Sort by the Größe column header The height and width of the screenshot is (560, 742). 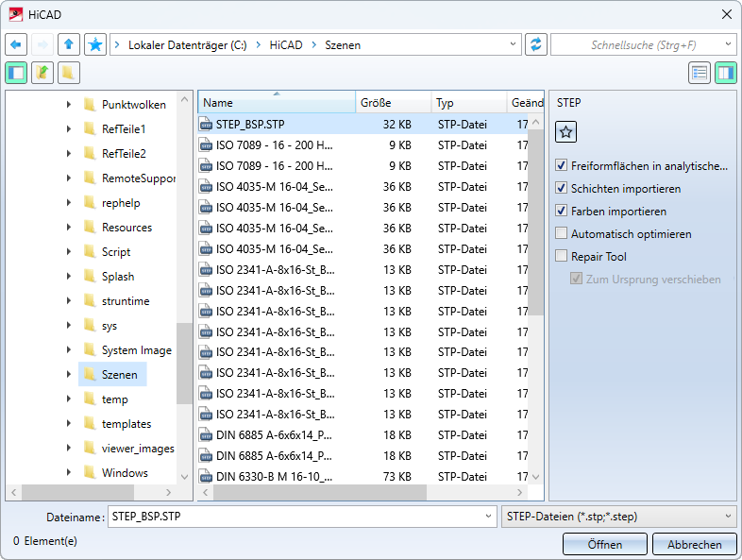[394, 102]
